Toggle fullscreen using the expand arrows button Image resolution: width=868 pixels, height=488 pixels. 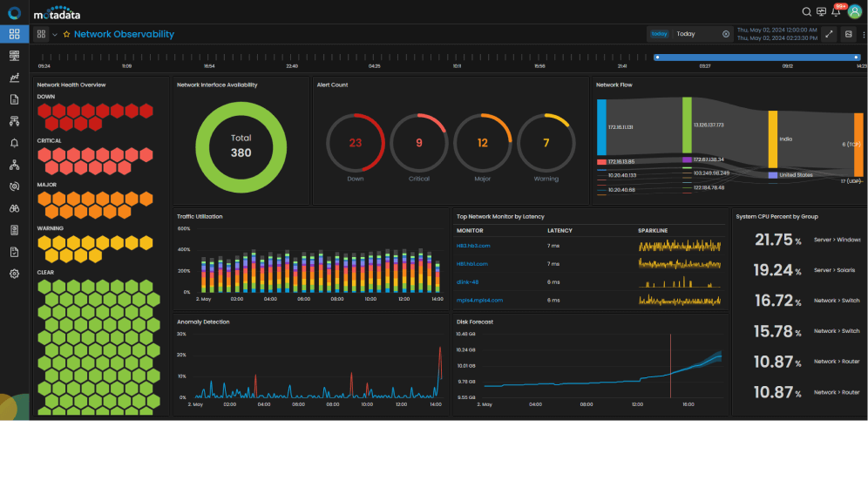pos(829,34)
